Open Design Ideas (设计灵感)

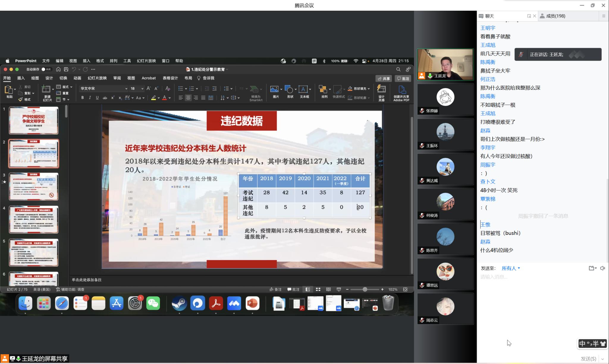tap(381, 93)
